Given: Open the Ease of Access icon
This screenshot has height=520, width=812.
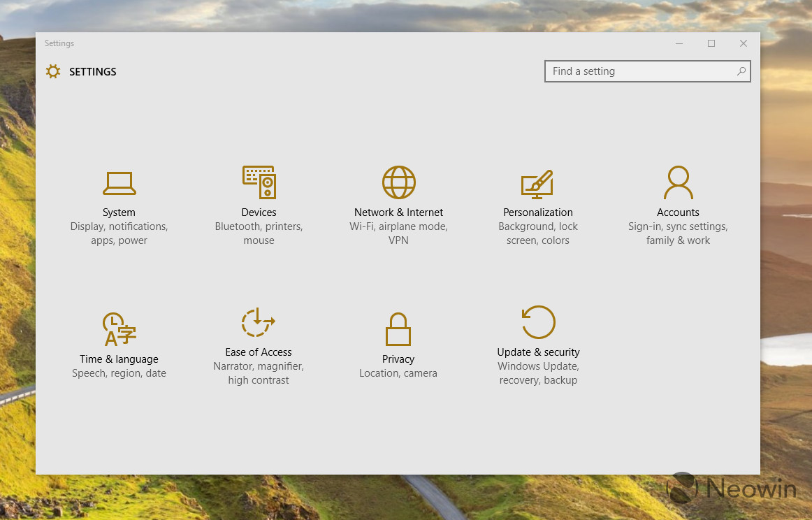Looking at the screenshot, I should tap(259, 322).
